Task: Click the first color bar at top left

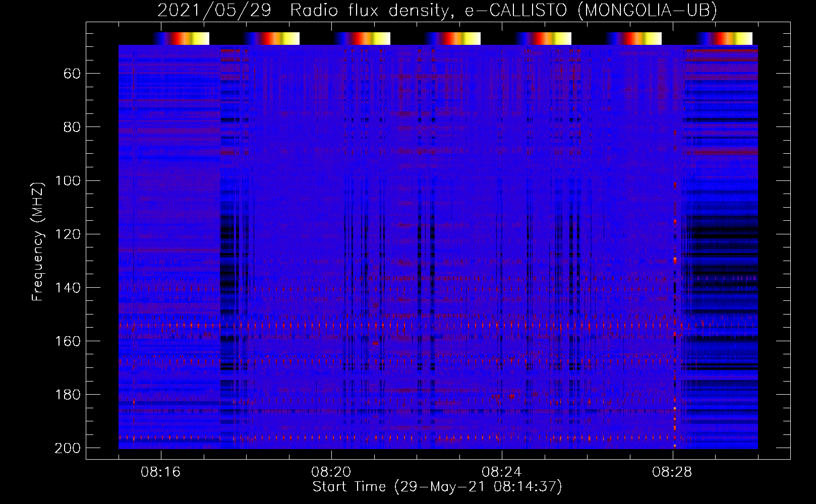Action: point(182,38)
